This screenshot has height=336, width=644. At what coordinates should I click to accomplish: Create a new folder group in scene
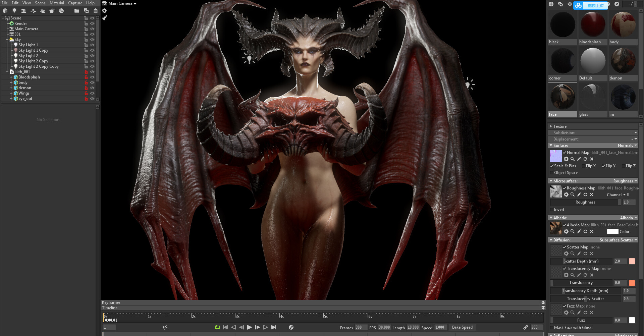click(77, 11)
